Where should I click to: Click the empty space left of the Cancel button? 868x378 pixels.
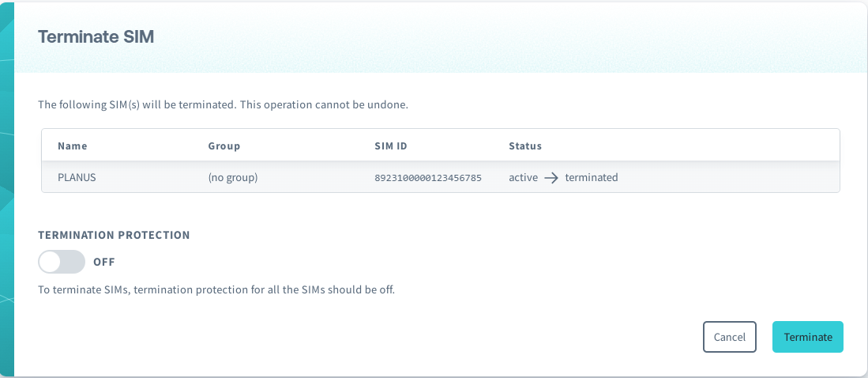tap(474, 337)
